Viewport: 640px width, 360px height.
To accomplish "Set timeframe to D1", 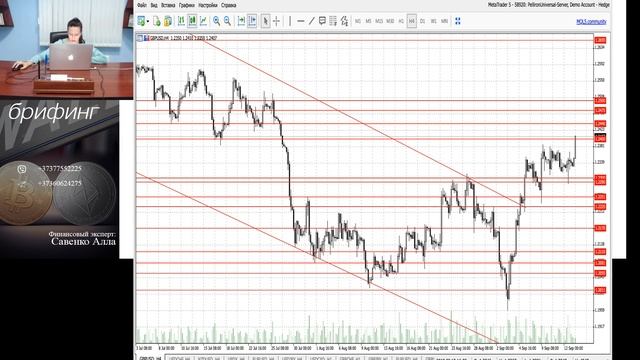I will coord(422,21).
